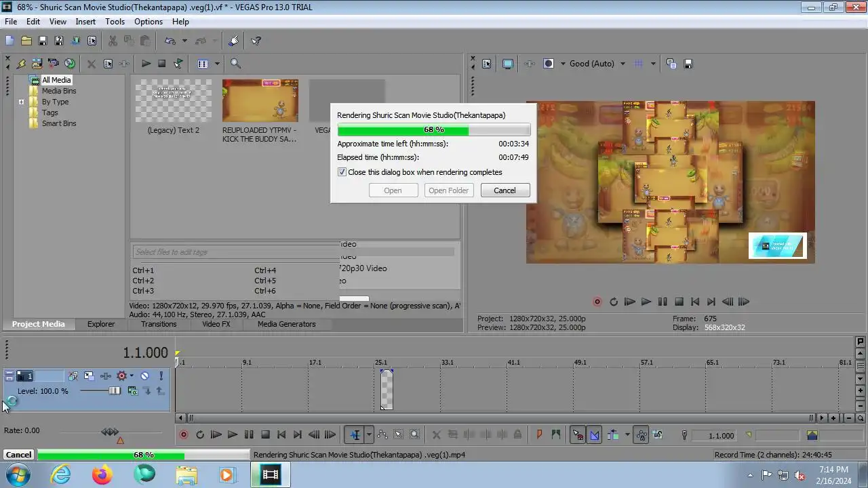Open the Insert menu
This screenshot has width=868, height=488.
coord(85,22)
